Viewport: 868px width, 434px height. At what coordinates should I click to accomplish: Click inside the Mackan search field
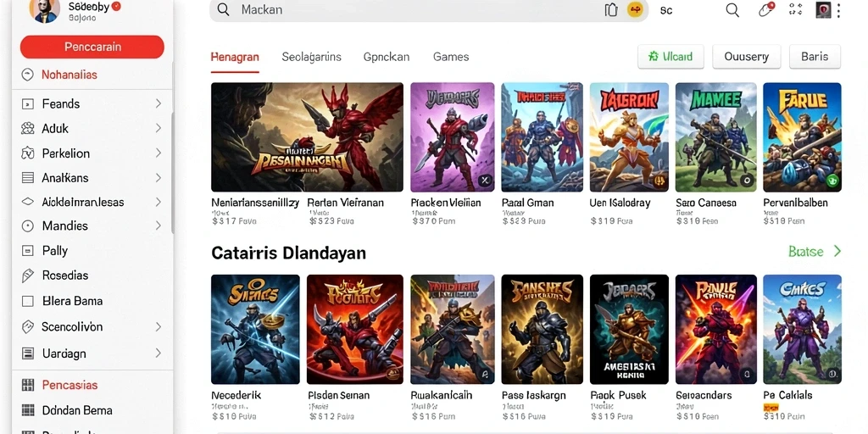pos(429,10)
